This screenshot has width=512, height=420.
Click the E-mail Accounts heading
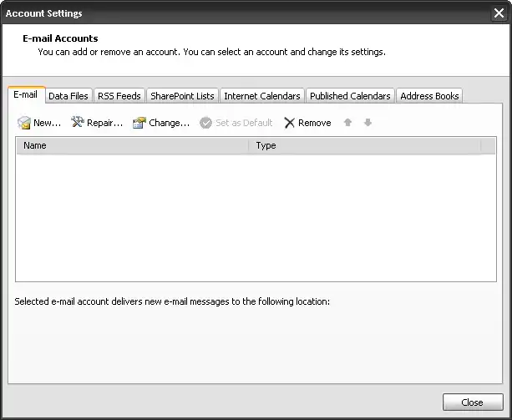pyautogui.click(x=60, y=38)
